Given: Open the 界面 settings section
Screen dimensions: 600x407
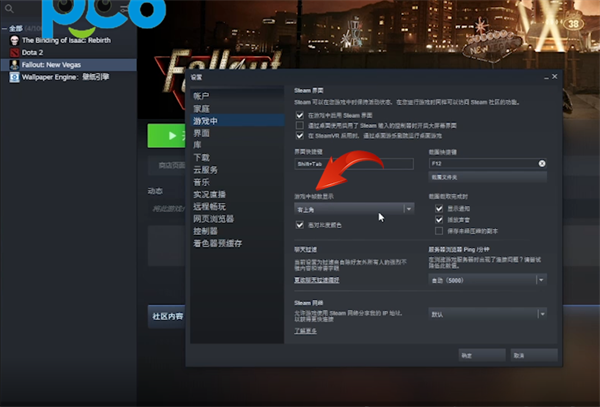Looking at the screenshot, I should (x=201, y=133).
